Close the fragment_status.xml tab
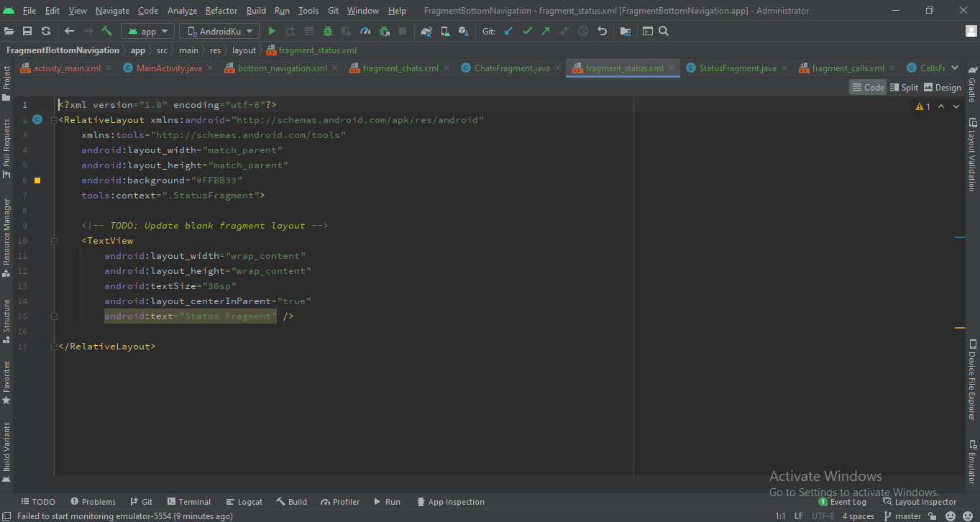 click(x=672, y=68)
